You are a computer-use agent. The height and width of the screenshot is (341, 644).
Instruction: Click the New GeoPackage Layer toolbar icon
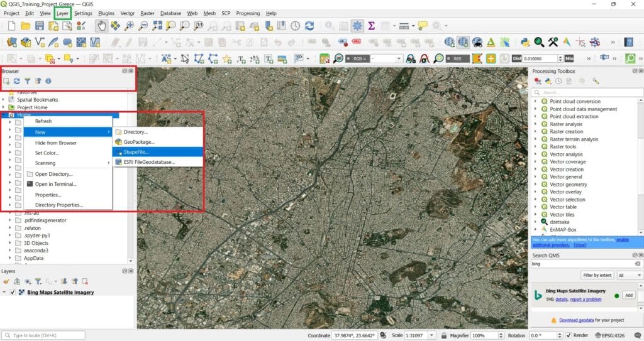(x=25, y=42)
